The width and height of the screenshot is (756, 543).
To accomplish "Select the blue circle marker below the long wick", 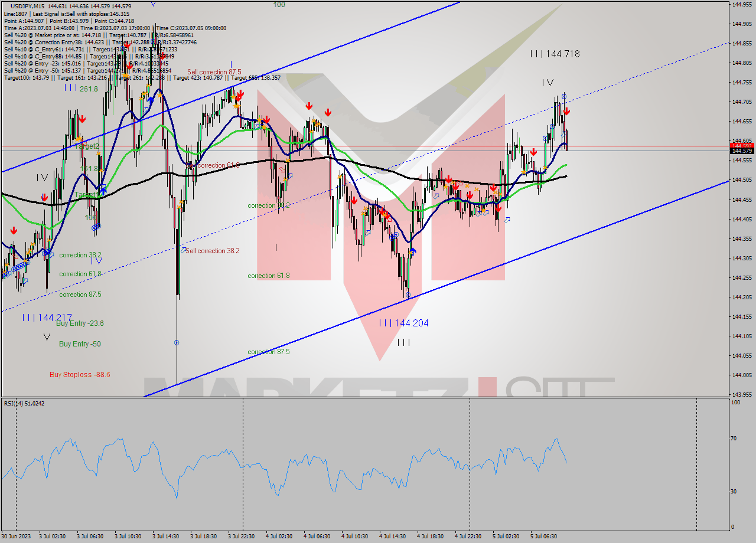I will pyautogui.click(x=177, y=342).
